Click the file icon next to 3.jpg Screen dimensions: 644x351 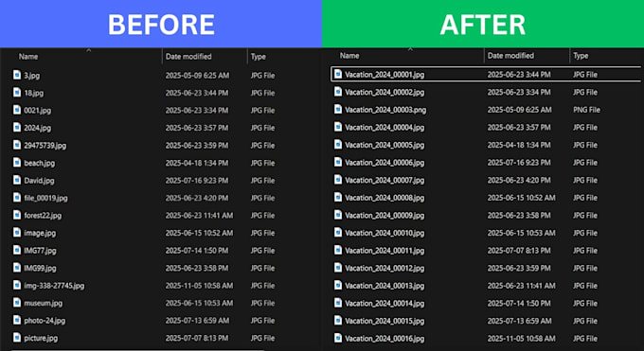17,75
